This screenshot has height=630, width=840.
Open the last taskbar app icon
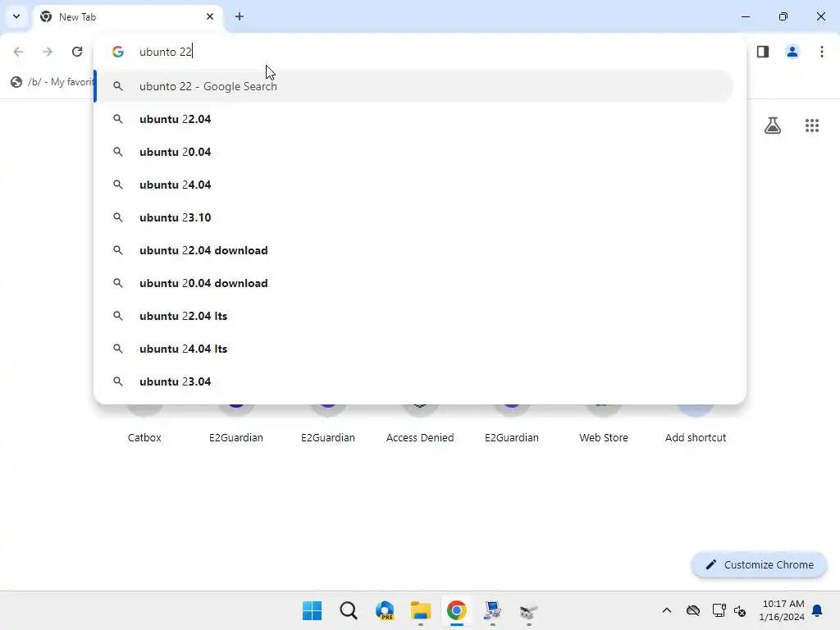pyautogui.click(x=529, y=610)
